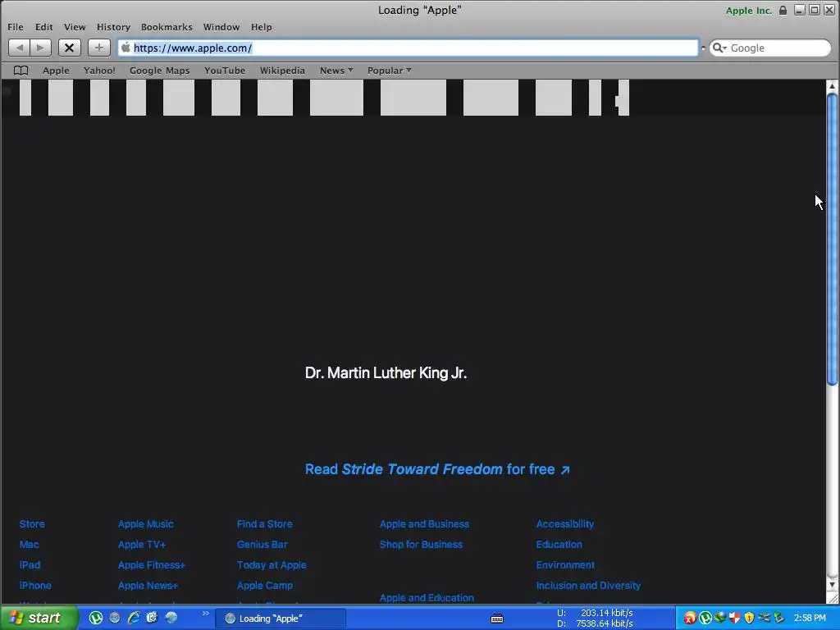Open the bookmarks book icon
The image size is (840, 630).
21,71
